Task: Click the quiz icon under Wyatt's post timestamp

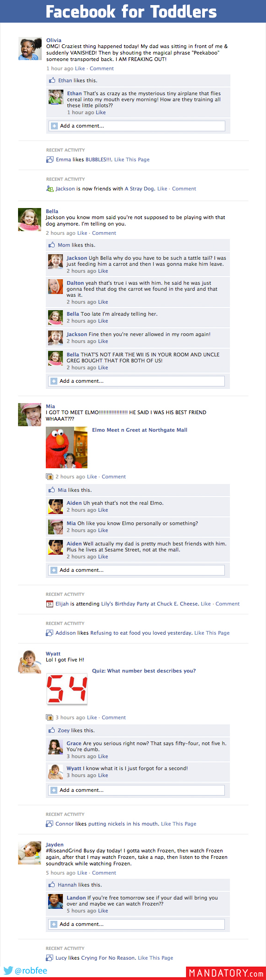Action: 49,717
